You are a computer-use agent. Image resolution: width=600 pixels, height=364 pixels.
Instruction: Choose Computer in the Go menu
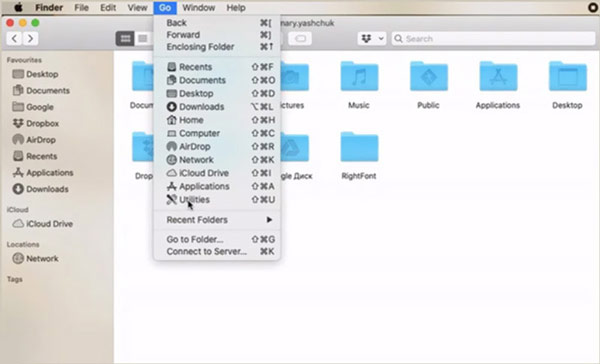point(217,134)
